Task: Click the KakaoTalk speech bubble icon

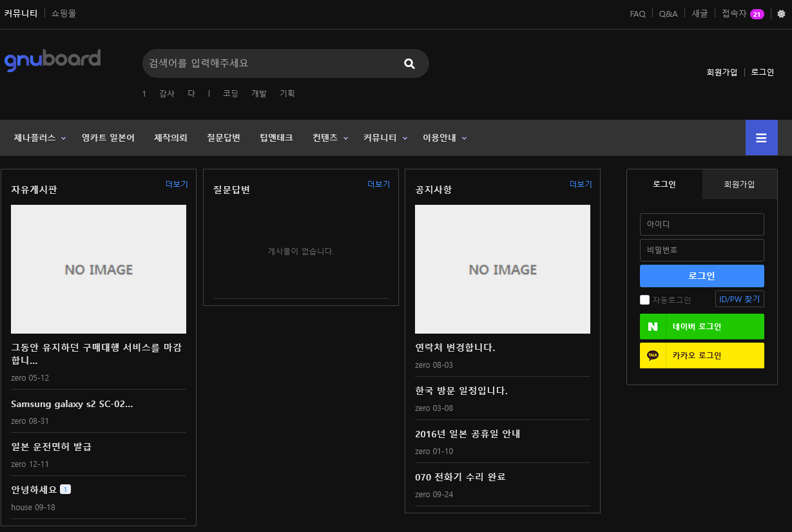Action: (x=653, y=356)
